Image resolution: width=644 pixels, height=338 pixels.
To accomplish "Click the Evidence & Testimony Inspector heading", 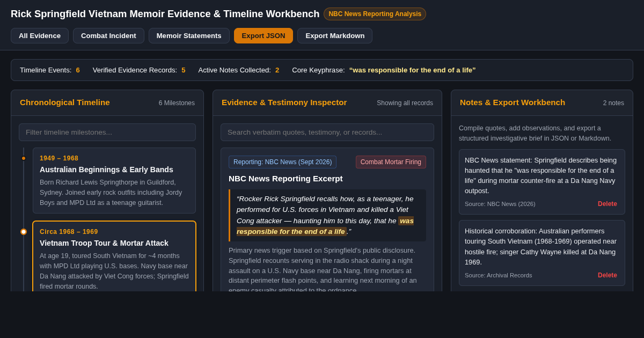I will [284, 102].
